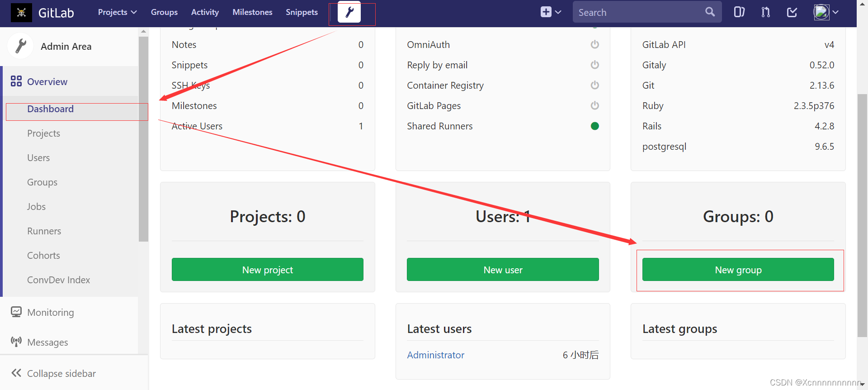Image resolution: width=868 pixels, height=390 pixels.
Task: Click the Messages broadcast icon
Action: click(16, 342)
